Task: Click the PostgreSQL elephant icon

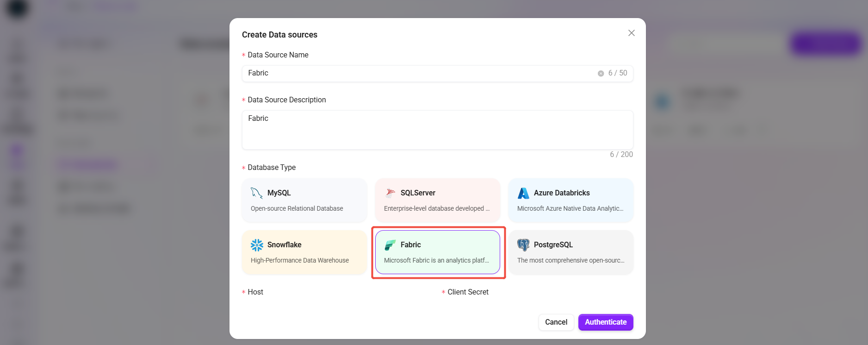Action: click(x=523, y=245)
